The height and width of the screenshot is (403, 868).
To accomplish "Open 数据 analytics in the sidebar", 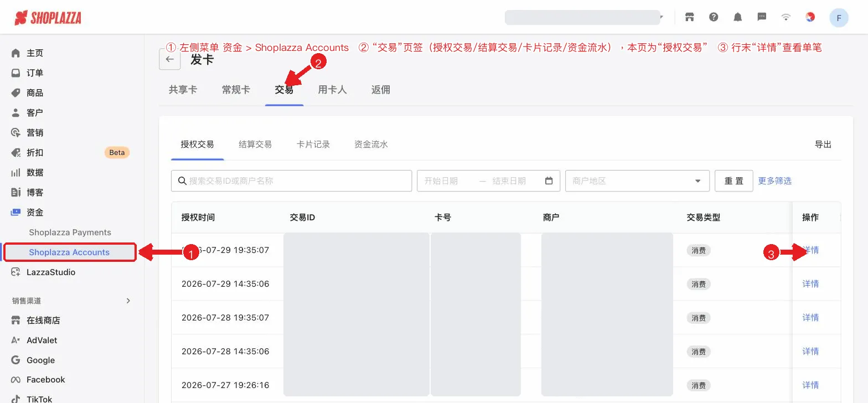I will (35, 173).
